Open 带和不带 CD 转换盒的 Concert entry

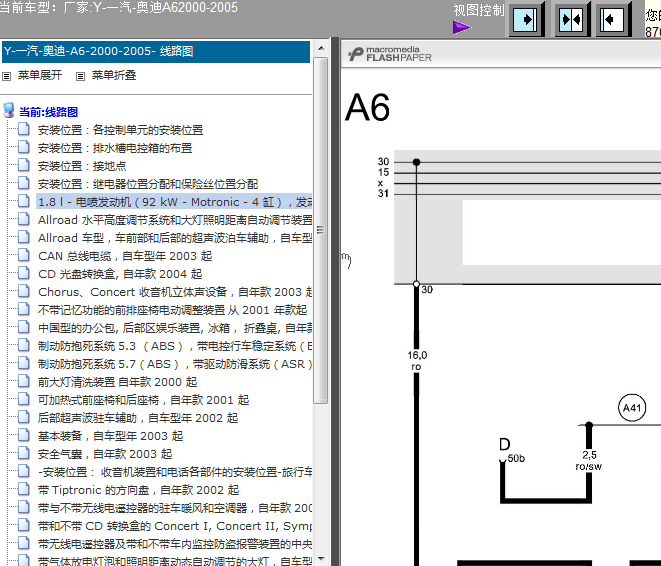(x=175, y=526)
